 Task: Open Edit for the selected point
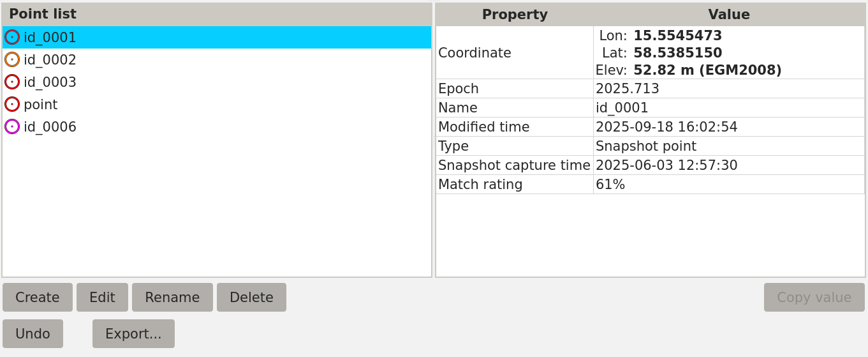102,297
